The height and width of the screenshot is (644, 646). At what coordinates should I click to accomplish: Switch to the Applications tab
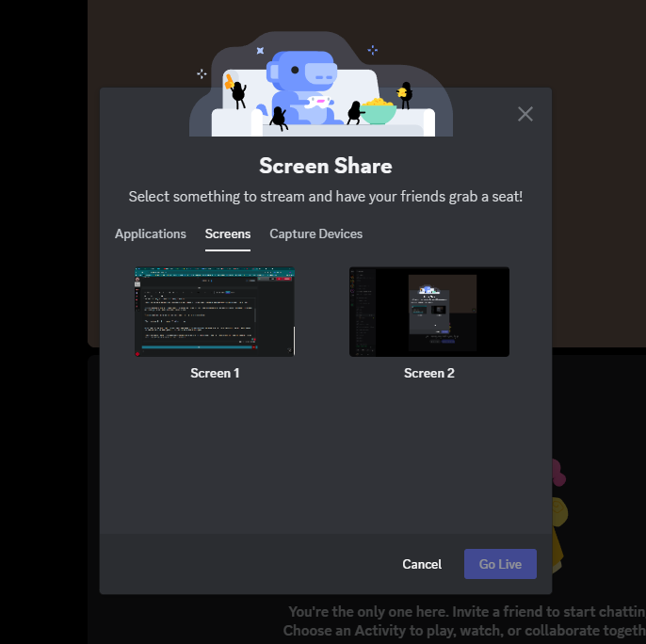click(x=151, y=234)
